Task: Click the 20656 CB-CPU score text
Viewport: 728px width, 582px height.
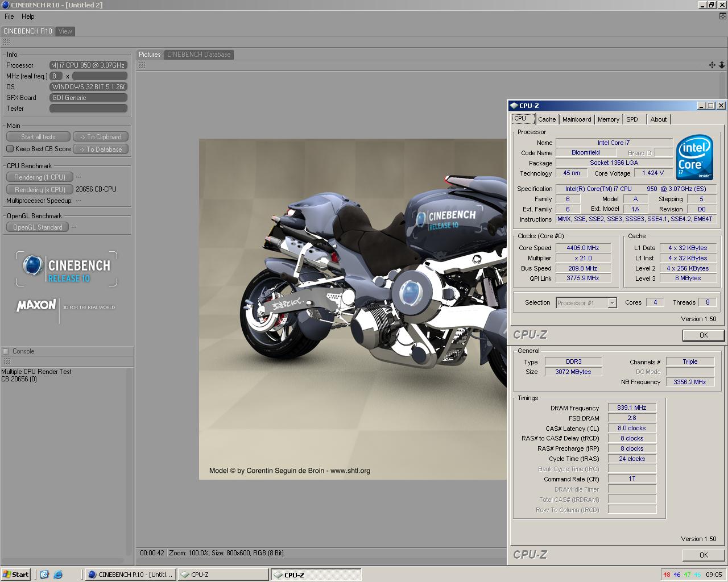Action: [96, 189]
